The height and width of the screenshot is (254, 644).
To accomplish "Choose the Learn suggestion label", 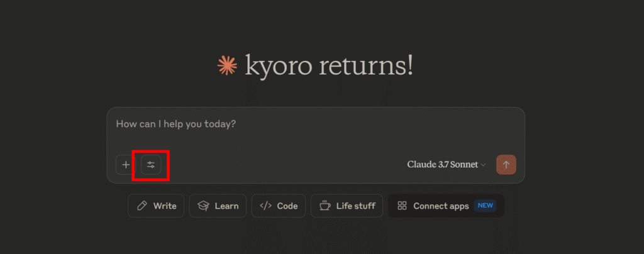I will [226, 206].
